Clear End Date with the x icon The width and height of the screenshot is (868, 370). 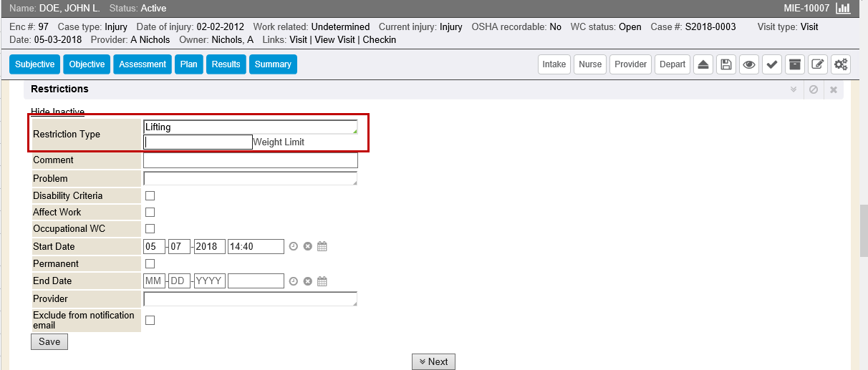pyautogui.click(x=307, y=281)
